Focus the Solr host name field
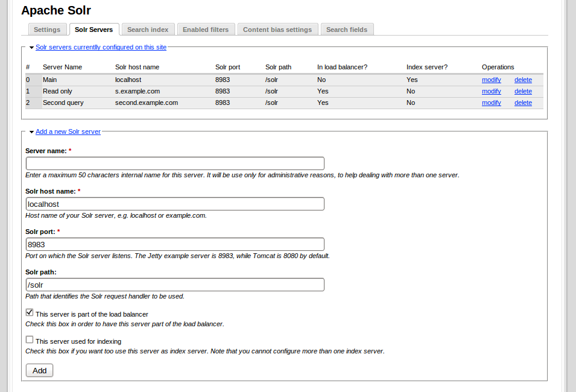The image size is (576, 392). pyautogui.click(x=175, y=204)
